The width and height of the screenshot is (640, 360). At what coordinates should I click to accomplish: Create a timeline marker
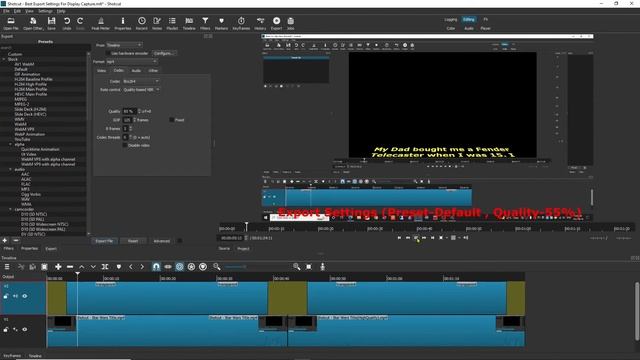119,267
